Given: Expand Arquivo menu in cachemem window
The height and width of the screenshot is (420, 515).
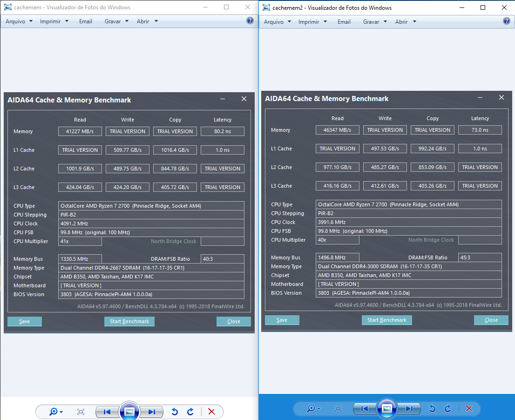Looking at the screenshot, I should tap(19, 21).
